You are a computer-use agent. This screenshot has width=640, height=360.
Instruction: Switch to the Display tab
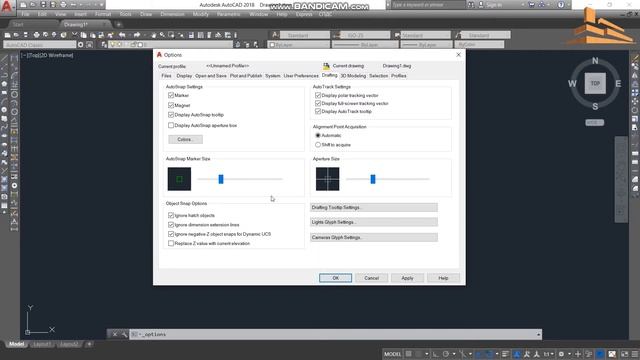184,76
